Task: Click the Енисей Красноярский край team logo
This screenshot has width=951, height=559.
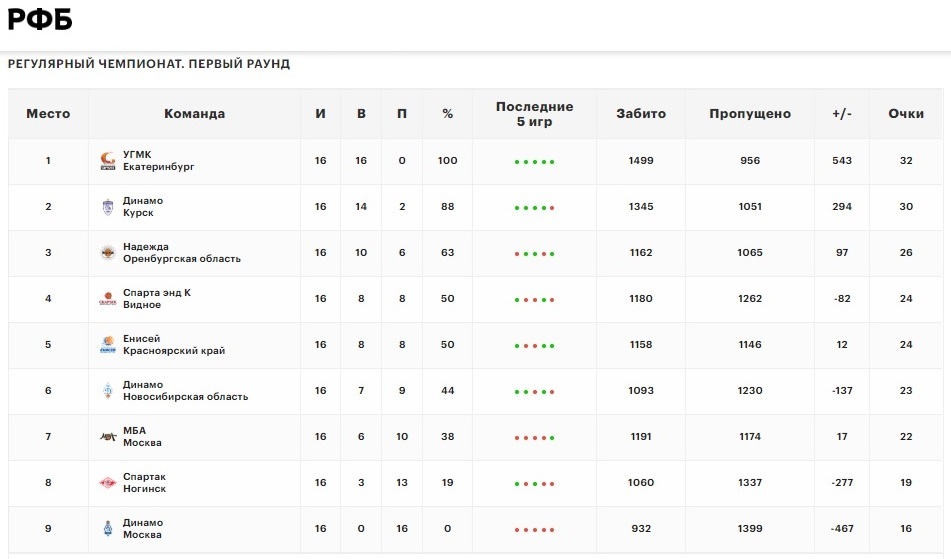Action: pyautogui.click(x=108, y=345)
